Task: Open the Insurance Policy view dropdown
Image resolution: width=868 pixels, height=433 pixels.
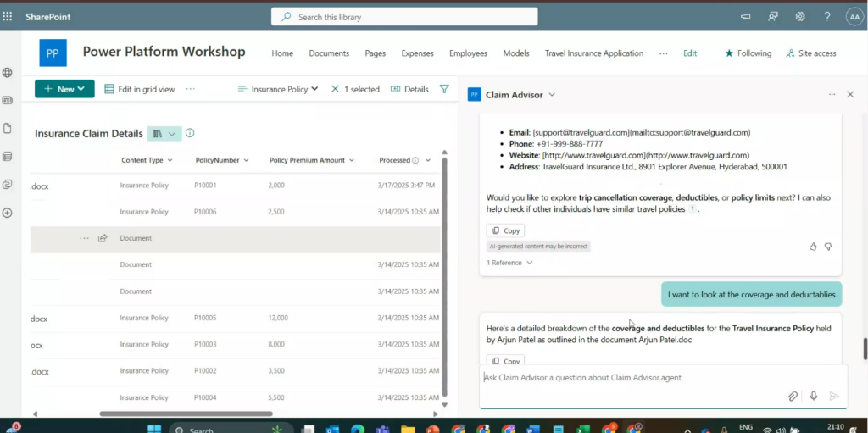Action: coord(278,89)
